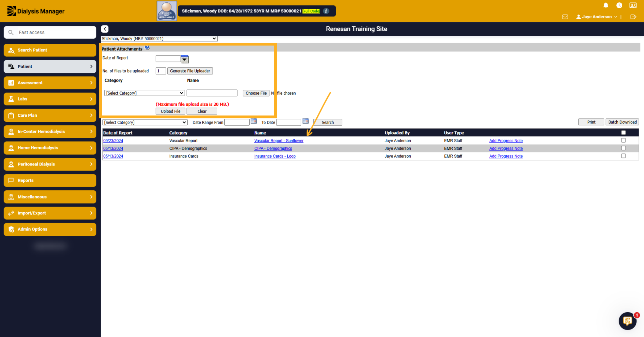Click the patient photo thumbnail

[167, 11]
